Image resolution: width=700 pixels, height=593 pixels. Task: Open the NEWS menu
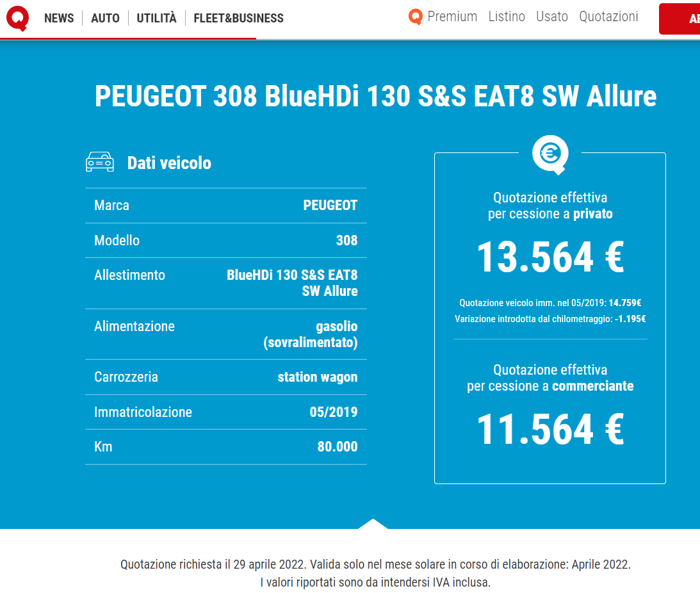59,18
